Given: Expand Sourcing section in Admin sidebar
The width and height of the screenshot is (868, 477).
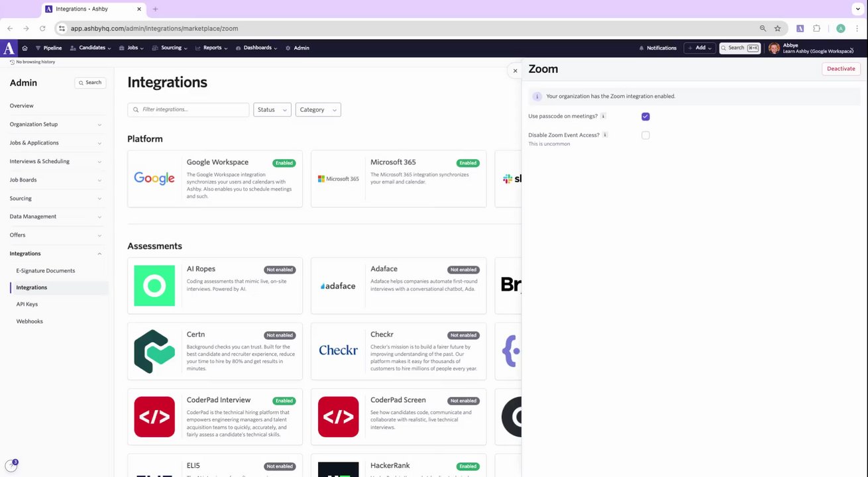Looking at the screenshot, I should [56, 198].
